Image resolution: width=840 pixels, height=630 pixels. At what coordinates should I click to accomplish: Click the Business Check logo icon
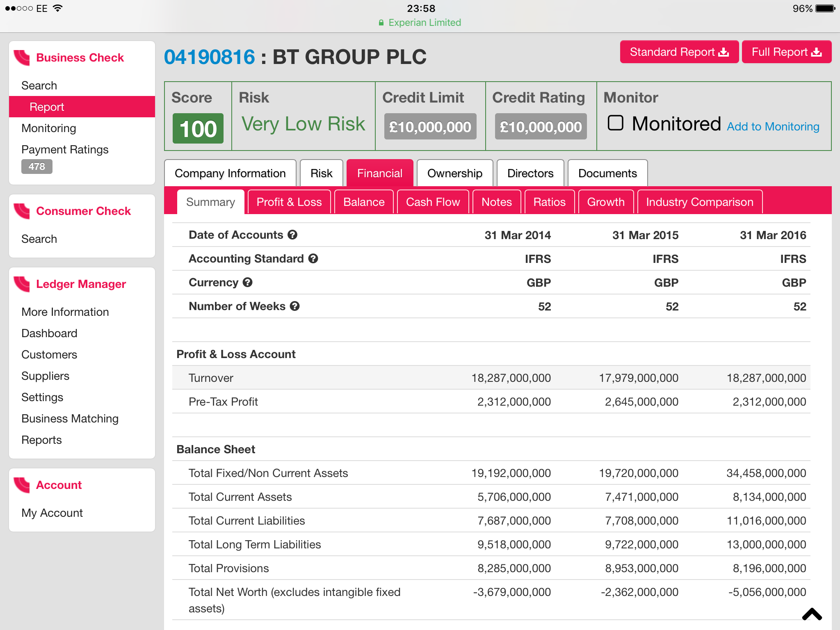22,58
